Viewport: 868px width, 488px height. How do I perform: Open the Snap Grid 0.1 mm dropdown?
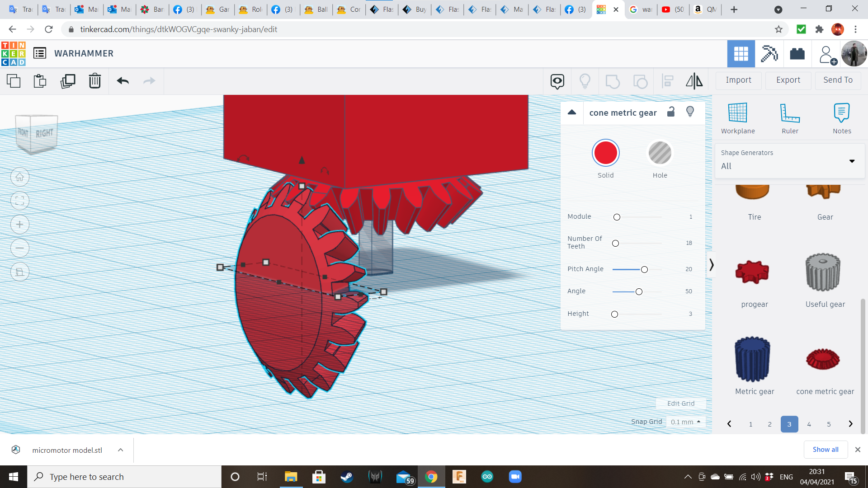point(686,422)
